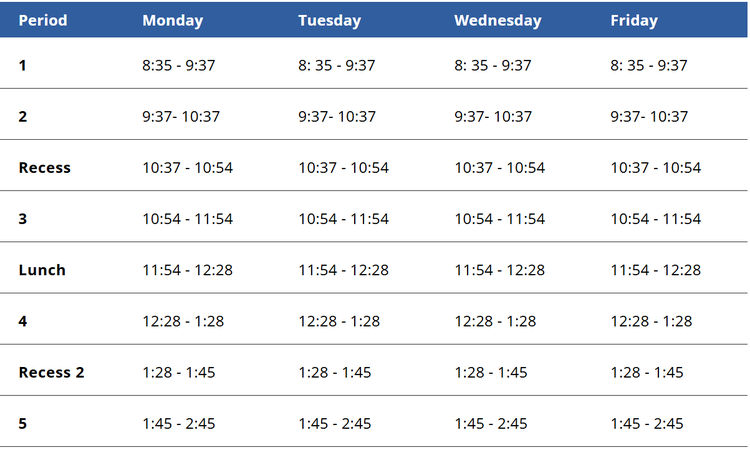750x450 pixels.
Task: Click the Period column header
Action: click(x=43, y=20)
